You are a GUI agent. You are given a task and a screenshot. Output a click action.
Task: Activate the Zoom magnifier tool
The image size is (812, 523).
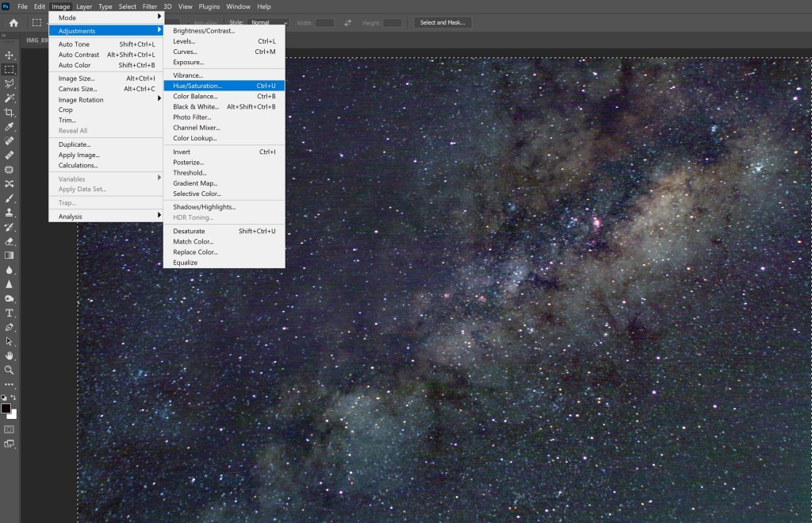(x=10, y=370)
